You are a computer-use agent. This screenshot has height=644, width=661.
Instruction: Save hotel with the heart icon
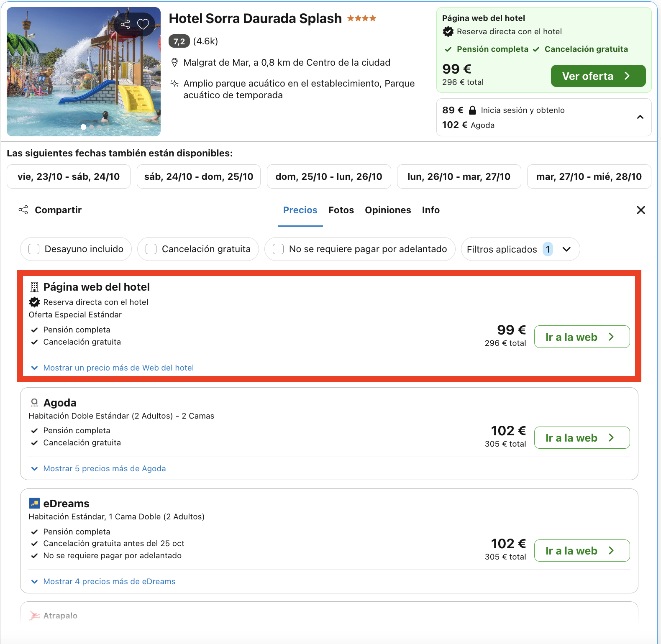143,24
